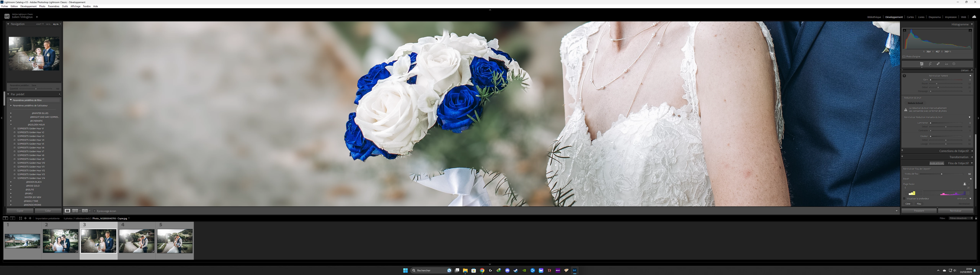
Task: Select the Red eye correction tool
Action: pos(947,64)
